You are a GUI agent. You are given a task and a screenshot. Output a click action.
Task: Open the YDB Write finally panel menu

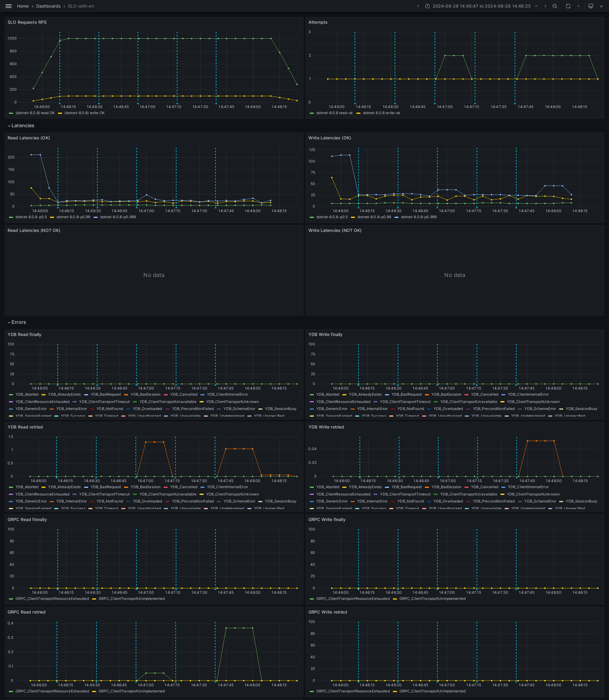[325, 334]
